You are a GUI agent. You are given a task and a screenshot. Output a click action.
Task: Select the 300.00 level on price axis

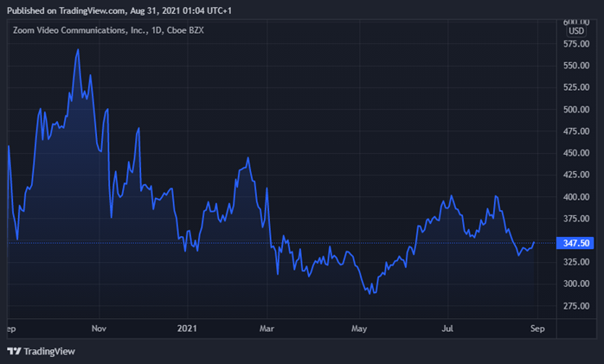pos(575,284)
